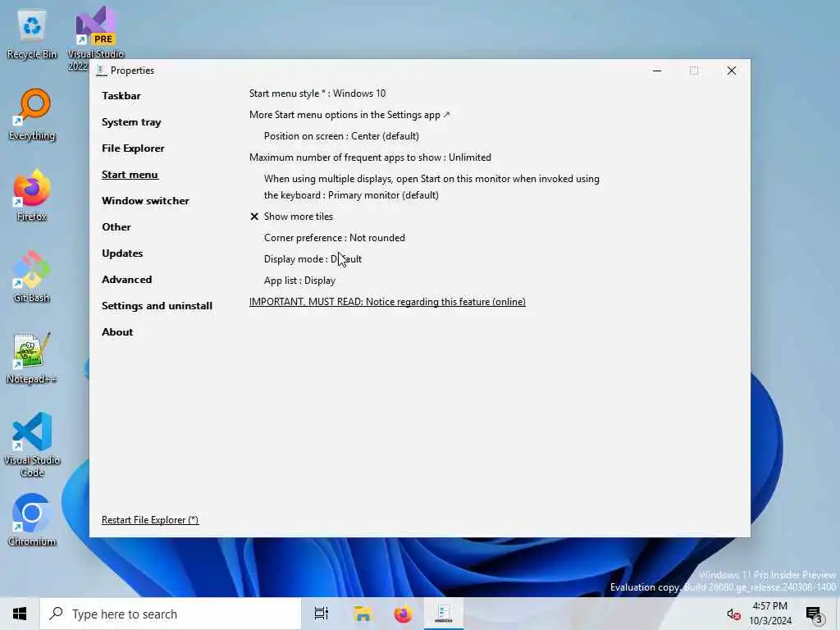840x630 pixels.
Task: Select the Git Bash desktop shortcut
Action: click(x=32, y=276)
